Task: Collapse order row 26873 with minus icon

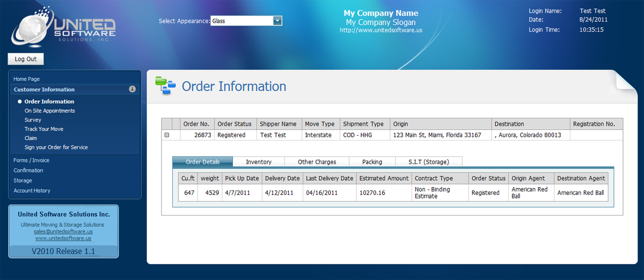Action: pos(166,135)
